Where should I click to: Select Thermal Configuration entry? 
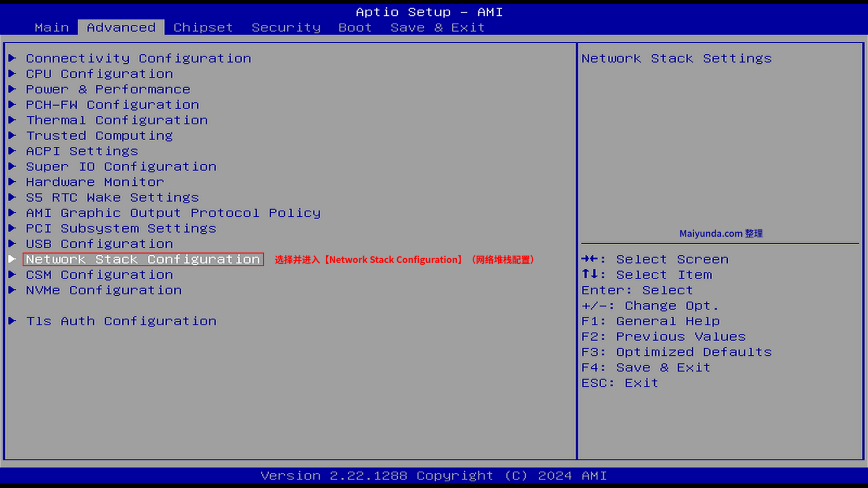point(116,120)
